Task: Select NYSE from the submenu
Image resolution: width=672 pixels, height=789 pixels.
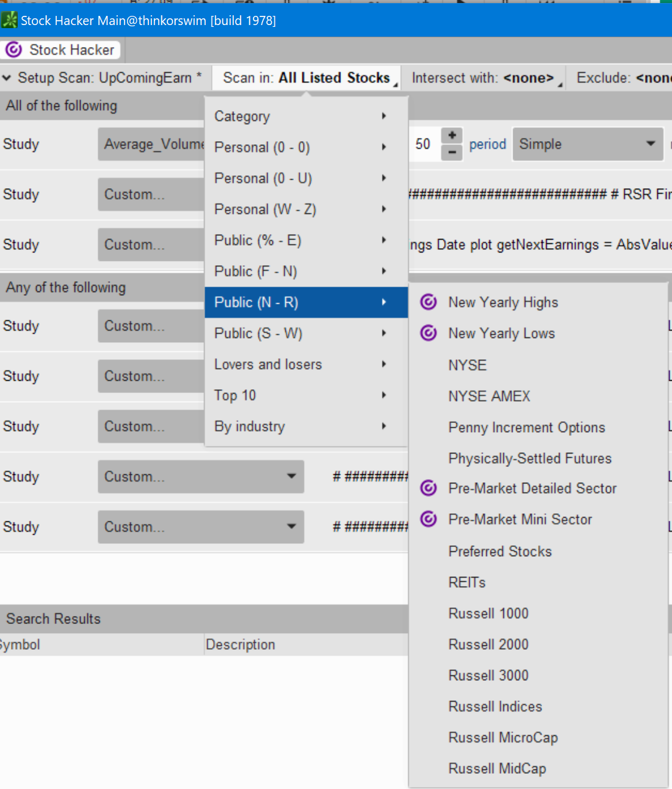Action: [x=538, y=365]
